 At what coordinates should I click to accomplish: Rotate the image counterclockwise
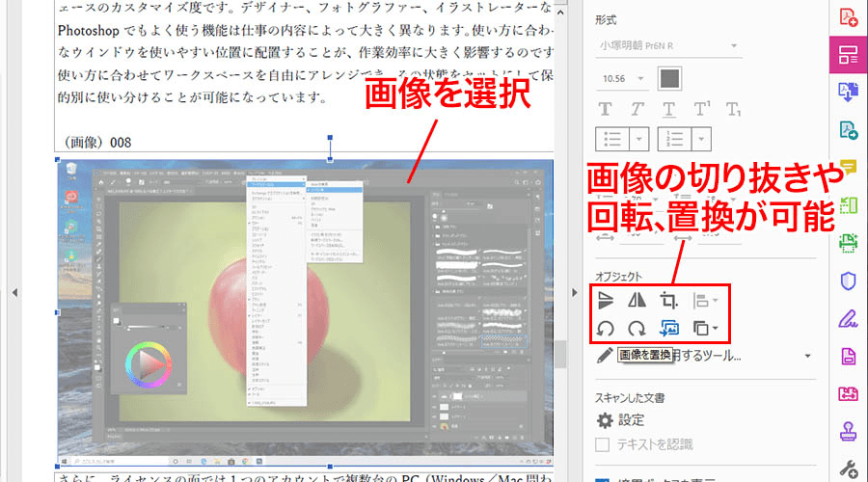606,328
